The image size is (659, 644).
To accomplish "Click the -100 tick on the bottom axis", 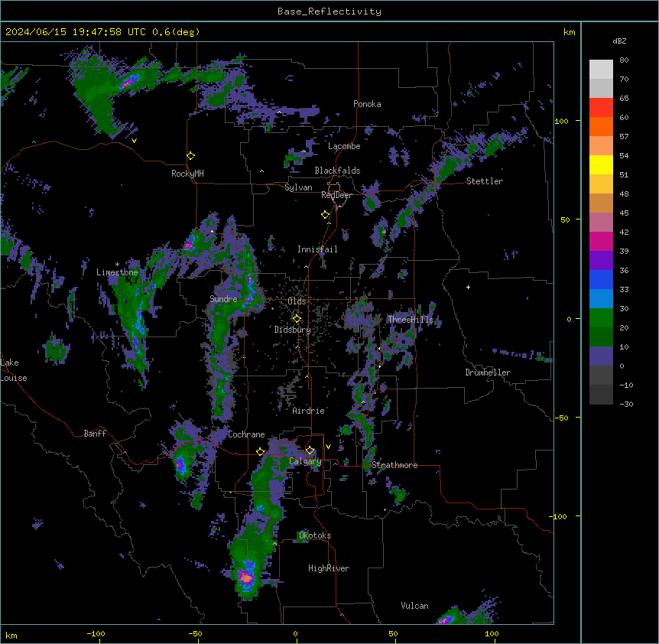I will (x=96, y=633).
